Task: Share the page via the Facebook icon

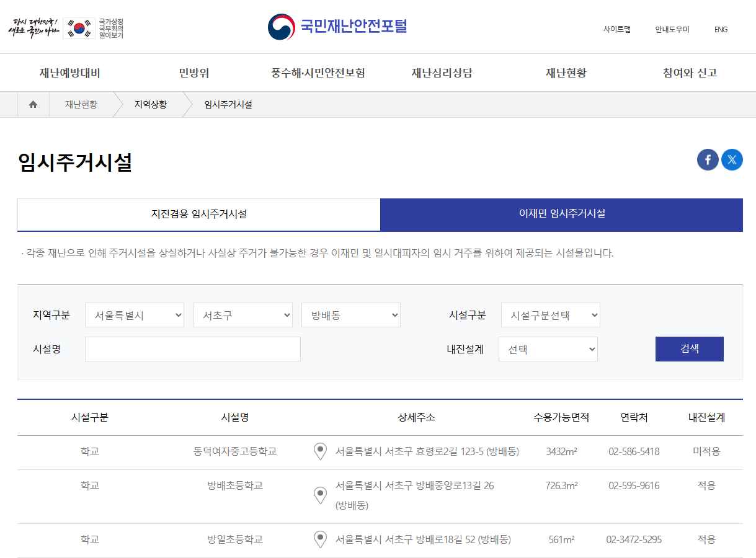Action: [x=708, y=159]
